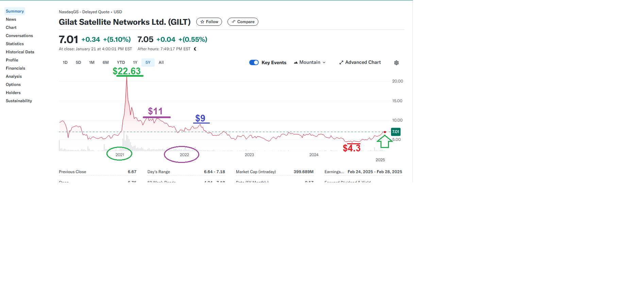Click the after-hours price 7.05
The height and width of the screenshot is (296, 644).
coord(146,39)
